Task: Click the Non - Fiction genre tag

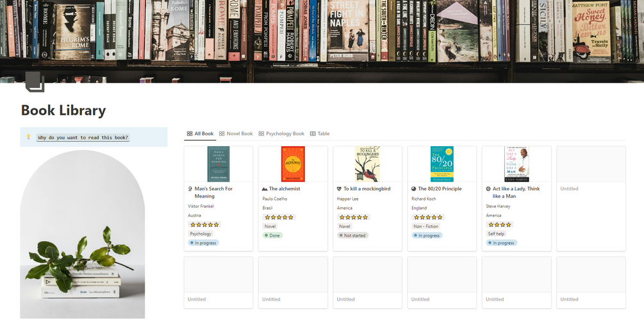Action: (x=427, y=226)
